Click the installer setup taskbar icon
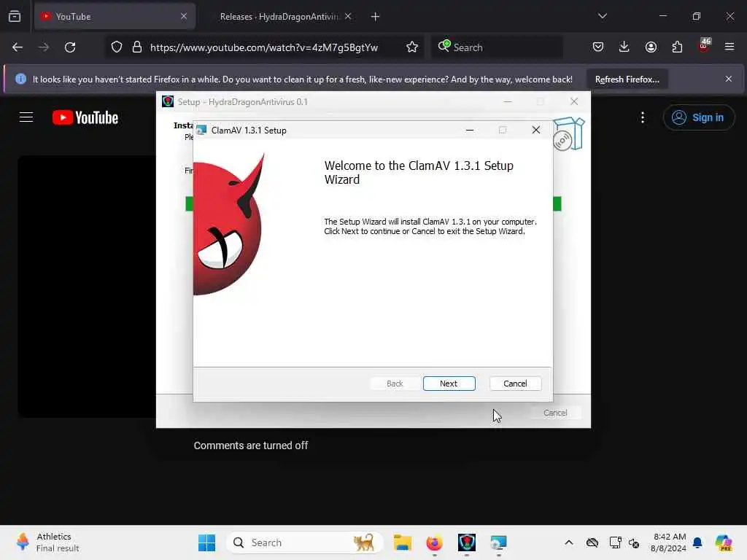The width and height of the screenshot is (747, 560). (x=499, y=542)
